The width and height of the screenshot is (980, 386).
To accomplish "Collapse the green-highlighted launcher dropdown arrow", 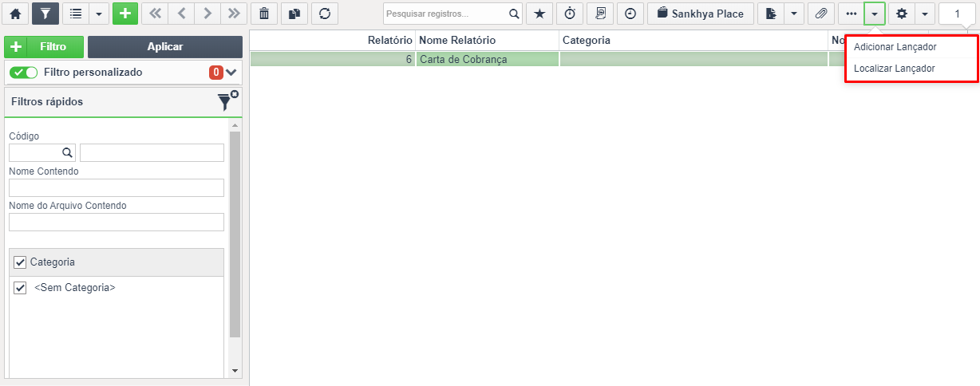I will 875,14.
